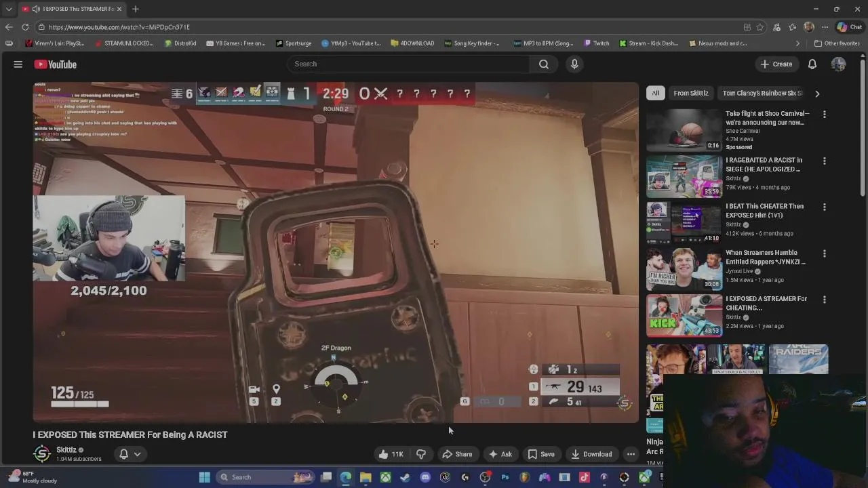Open Shoe Carnival sponsored thumbnail

[x=684, y=130]
